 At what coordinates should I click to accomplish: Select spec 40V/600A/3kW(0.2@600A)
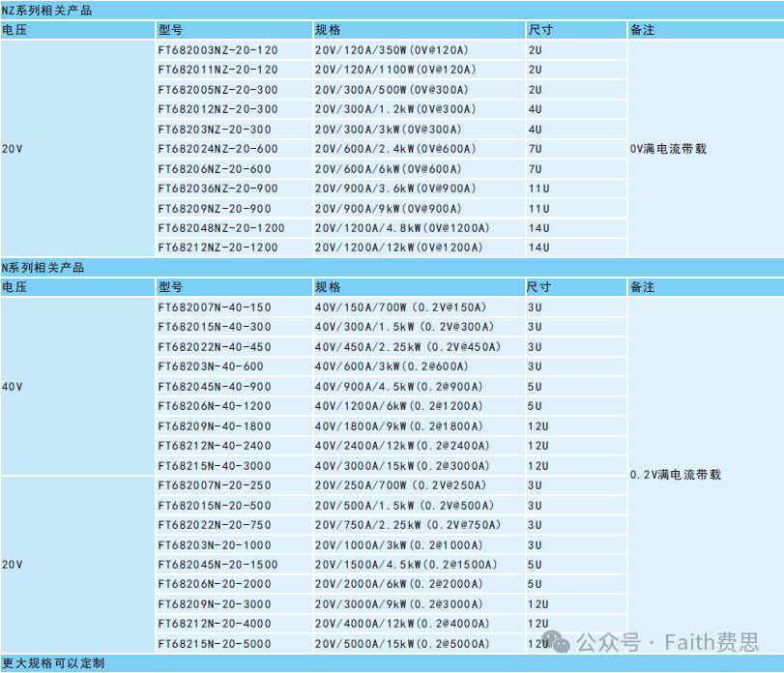(392, 366)
